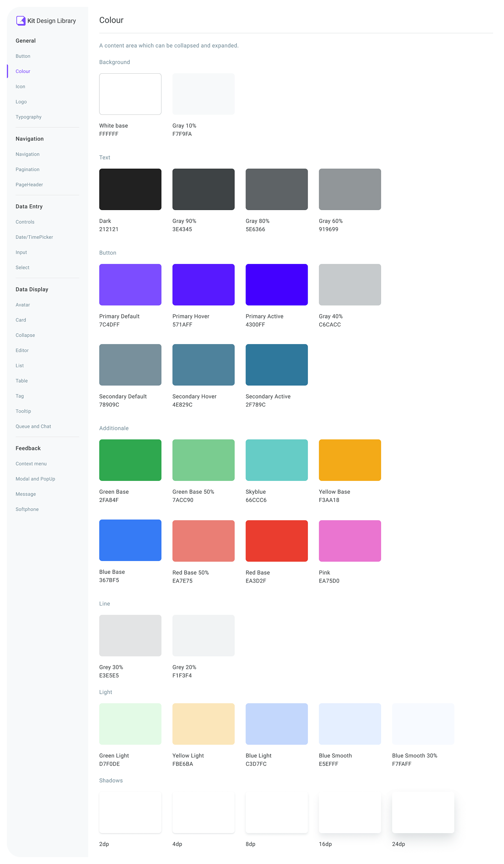Go to the Logo page
This screenshot has height=864, width=504.
tap(21, 102)
